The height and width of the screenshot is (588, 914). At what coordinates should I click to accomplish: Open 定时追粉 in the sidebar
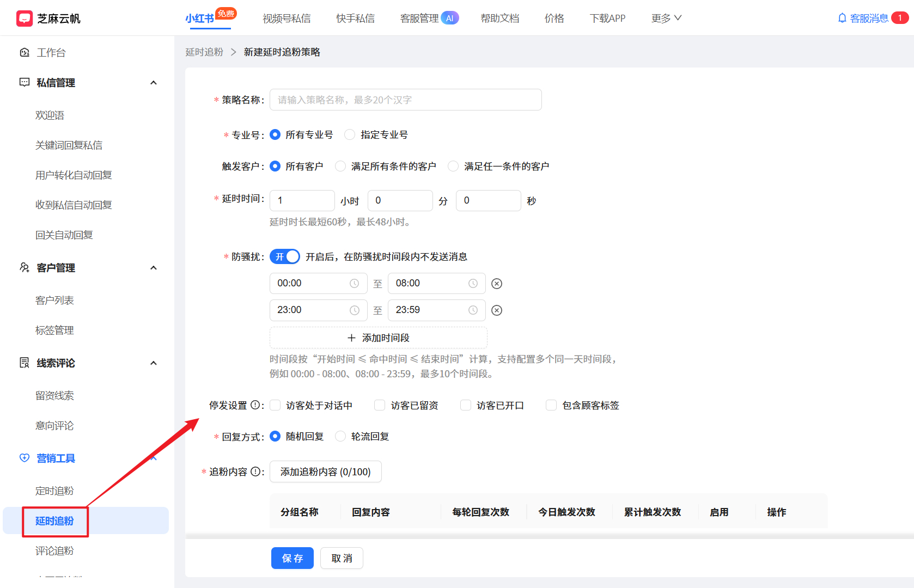[54, 491]
